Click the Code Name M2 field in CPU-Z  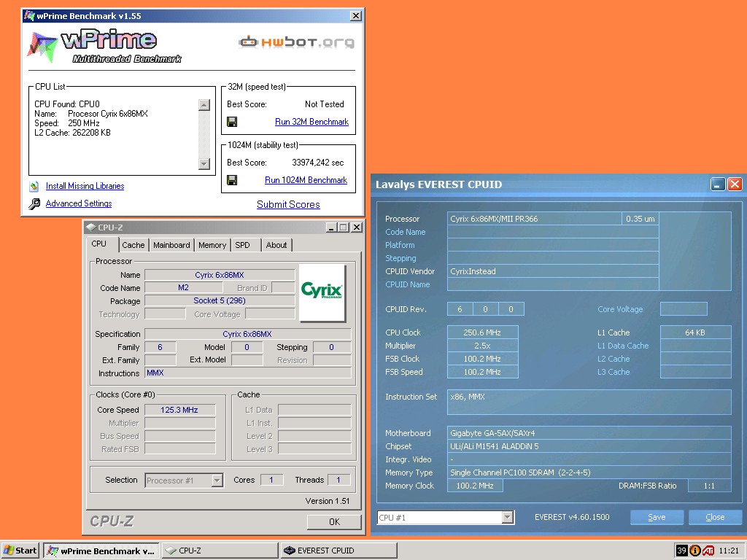[183, 287]
